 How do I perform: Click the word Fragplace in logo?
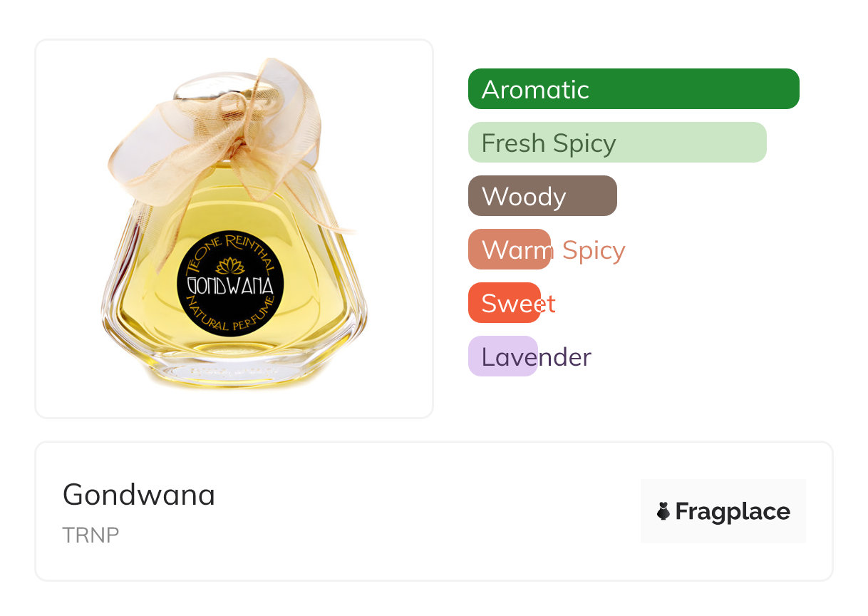[733, 512]
